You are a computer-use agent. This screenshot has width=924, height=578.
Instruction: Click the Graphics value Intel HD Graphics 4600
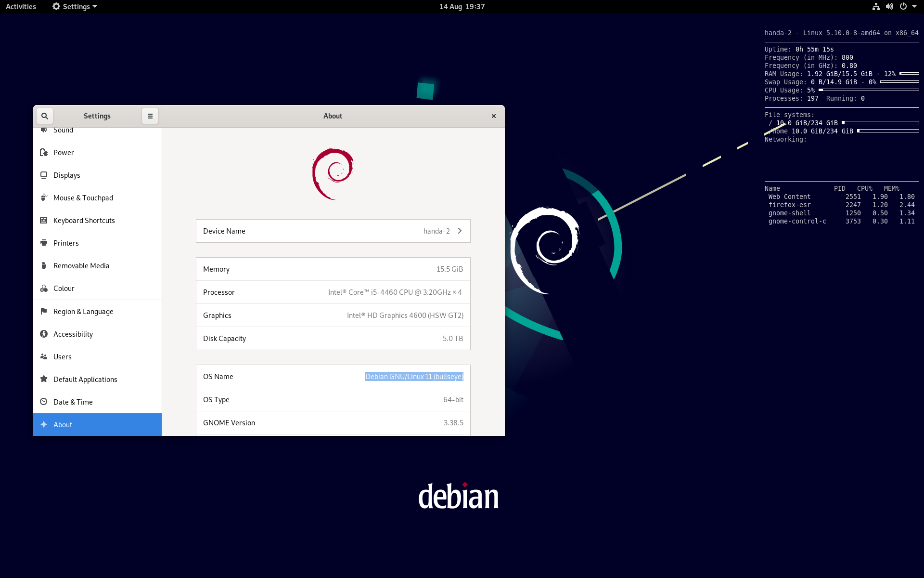click(x=405, y=315)
